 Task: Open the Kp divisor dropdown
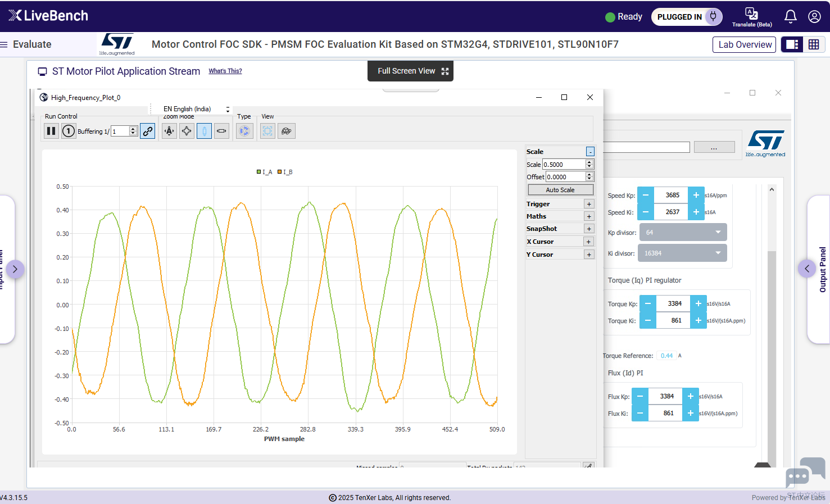click(683, 232)
